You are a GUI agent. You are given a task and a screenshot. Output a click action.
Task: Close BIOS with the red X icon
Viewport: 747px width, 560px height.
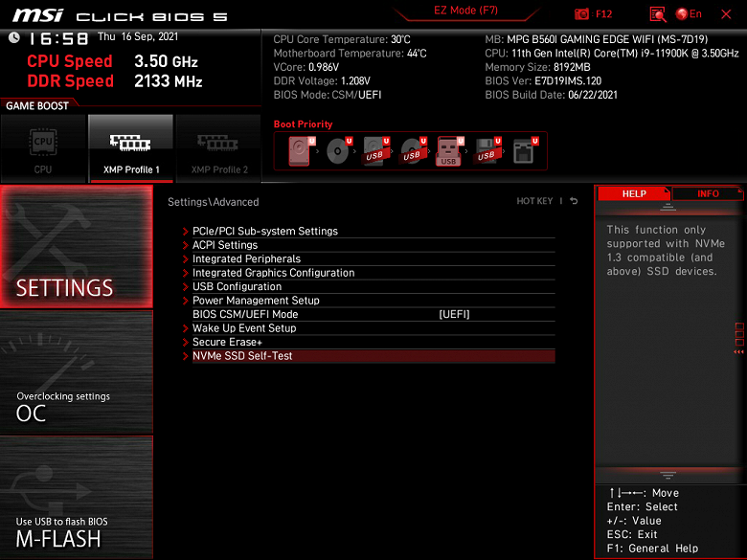(x=726, y=14)
